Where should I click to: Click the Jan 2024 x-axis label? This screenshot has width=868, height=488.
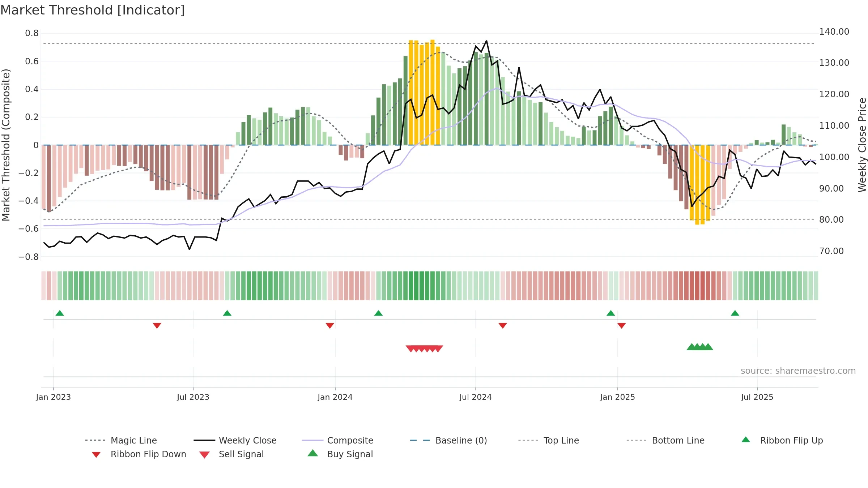pyautogui.click(x=335, y=397)
